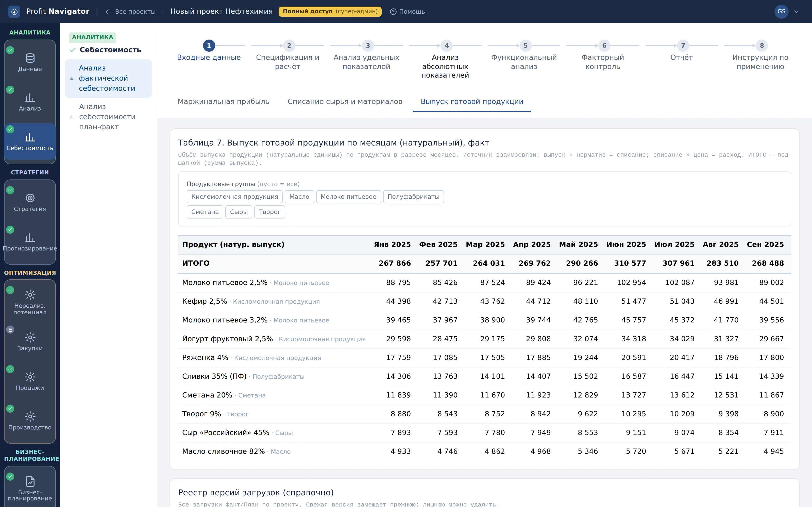The width and height of the screenshot is (812, 507).
Task: Click the Profit Navigator compass logo
Action: [x=14, y=12]
